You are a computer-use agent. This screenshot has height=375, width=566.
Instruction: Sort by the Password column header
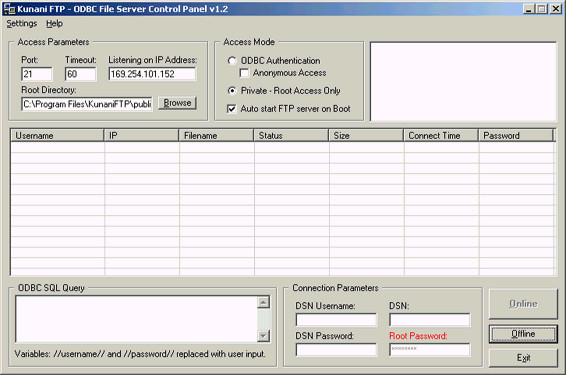(x=516, y=135)
